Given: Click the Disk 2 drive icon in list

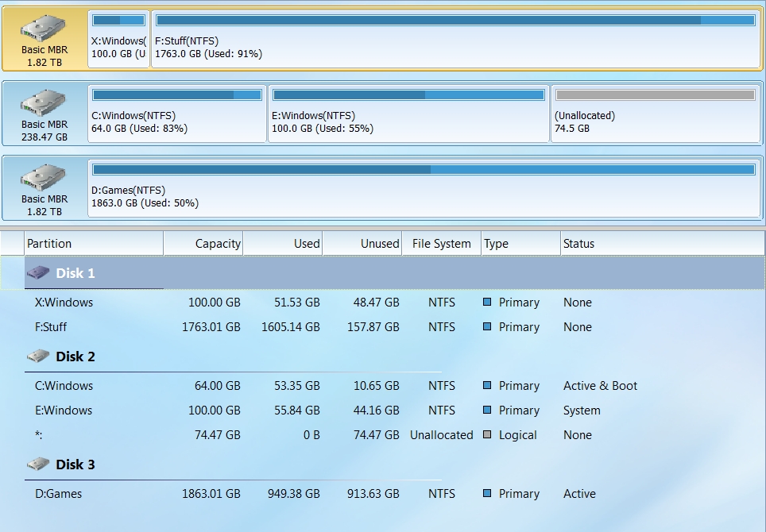Looking at the screenshot, I should pyautogui.click(x=38, y=357).
